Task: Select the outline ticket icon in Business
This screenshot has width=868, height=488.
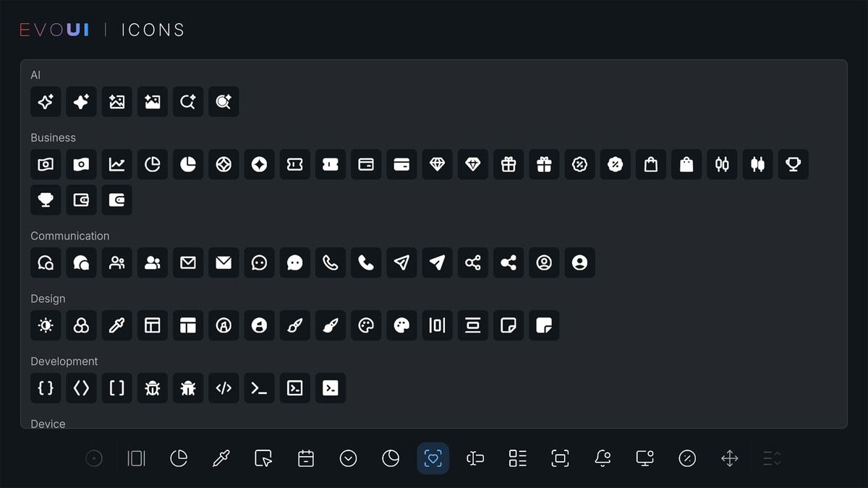Action: point(294,165)
